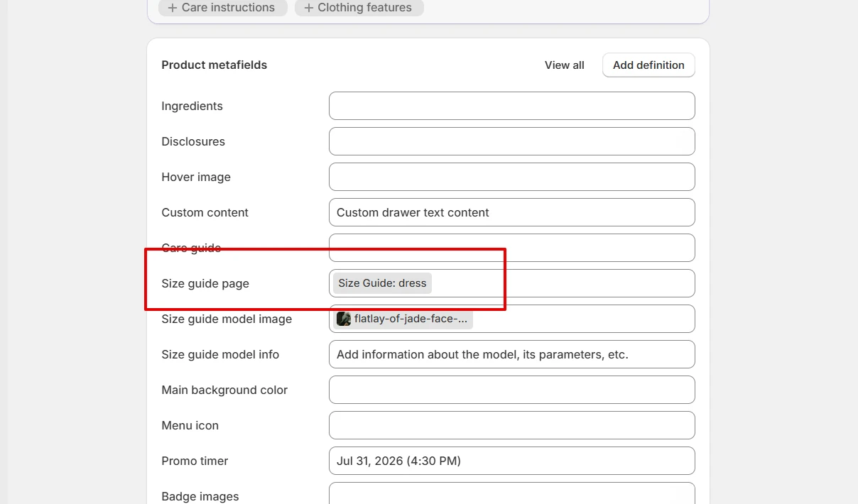This screenshot has height=504, width=858.
Task: Click the Add definition button
Action: click(648, 65)
